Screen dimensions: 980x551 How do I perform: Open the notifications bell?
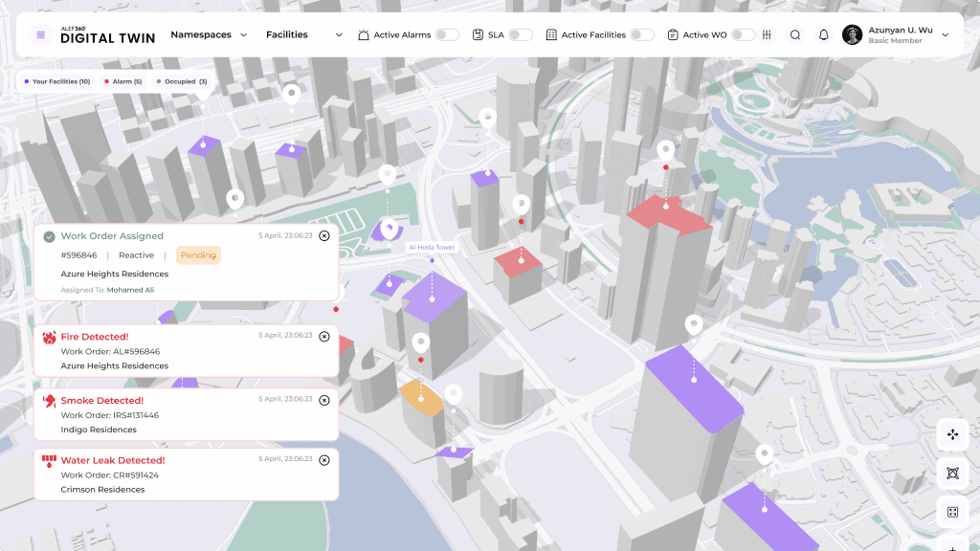tap(823, 35)
